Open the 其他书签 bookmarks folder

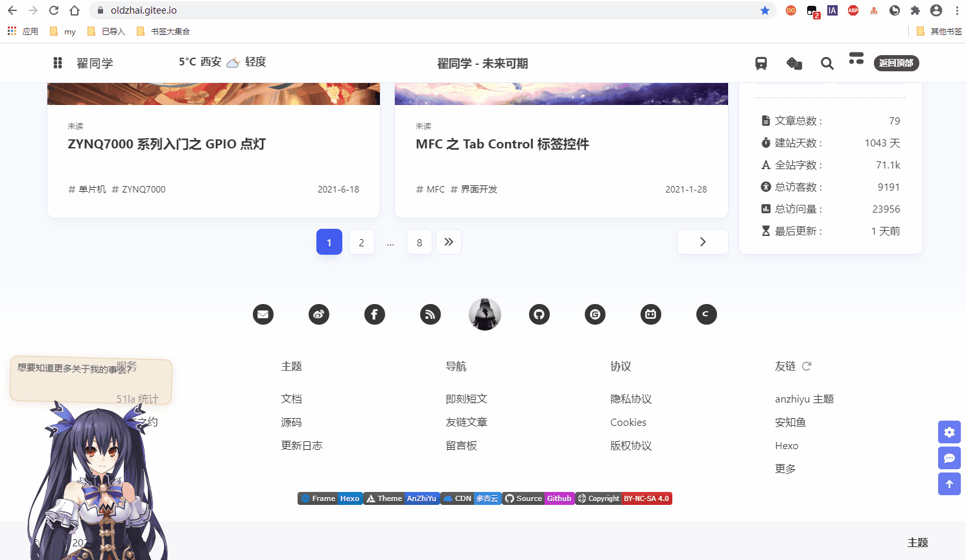click(939, 31)
